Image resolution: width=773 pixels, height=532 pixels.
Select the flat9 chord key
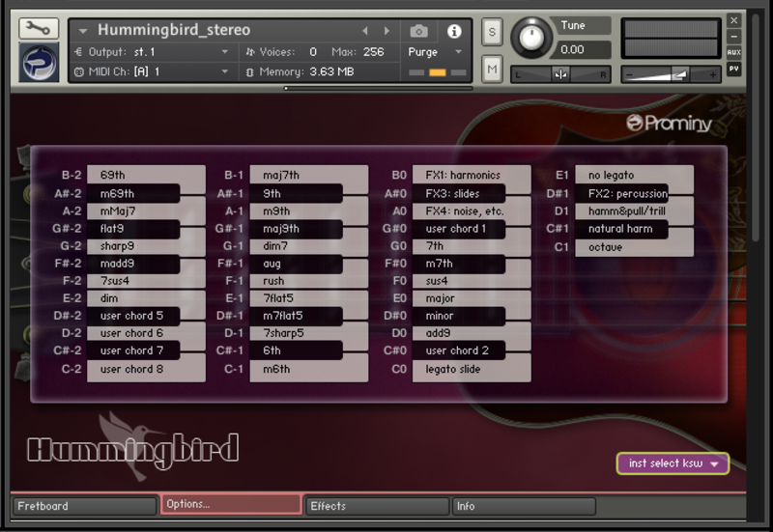click(x=133, y=229)
